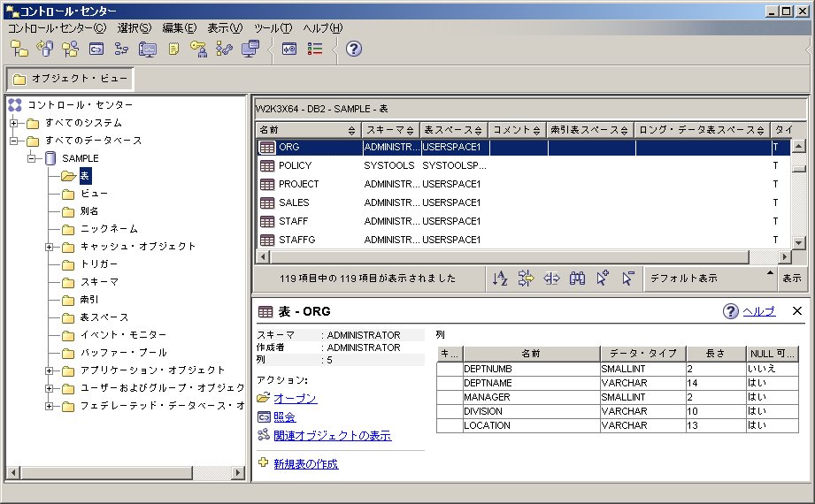815x504 pixels.
Task: Open Task Center toolbar icon
Action: 121,49
